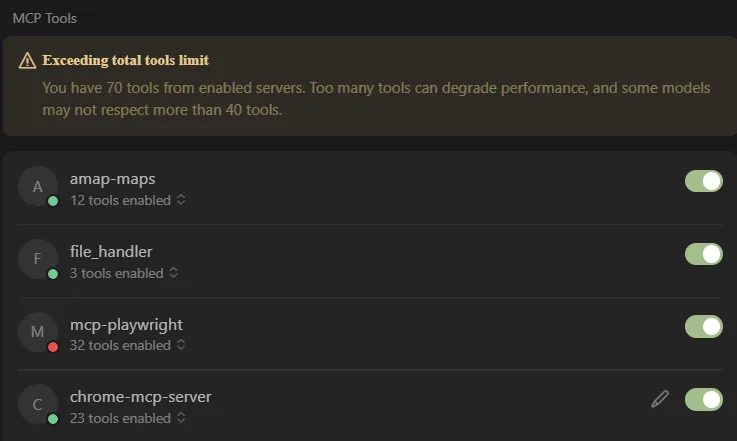Viewport: 737px width, 441px height.
Task: Open the 32 tools enabled expander
Action: tap(128, 346)
